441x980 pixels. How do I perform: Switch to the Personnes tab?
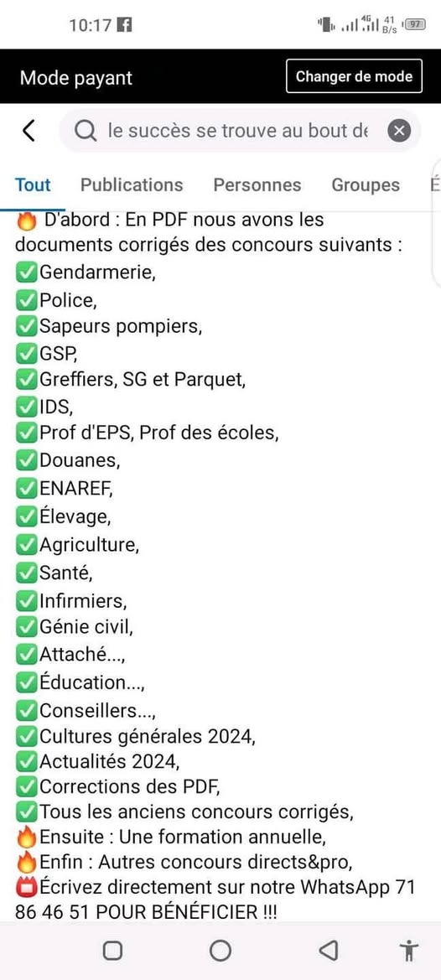[257, 185]
